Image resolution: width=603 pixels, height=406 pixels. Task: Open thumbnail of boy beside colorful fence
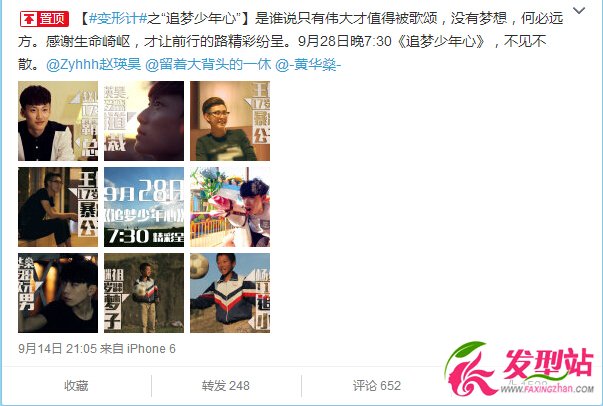pyautogui.click(x=230, y=207)
